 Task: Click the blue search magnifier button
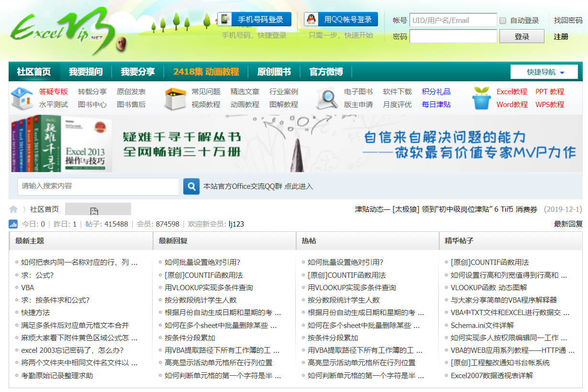click(191, 186)
